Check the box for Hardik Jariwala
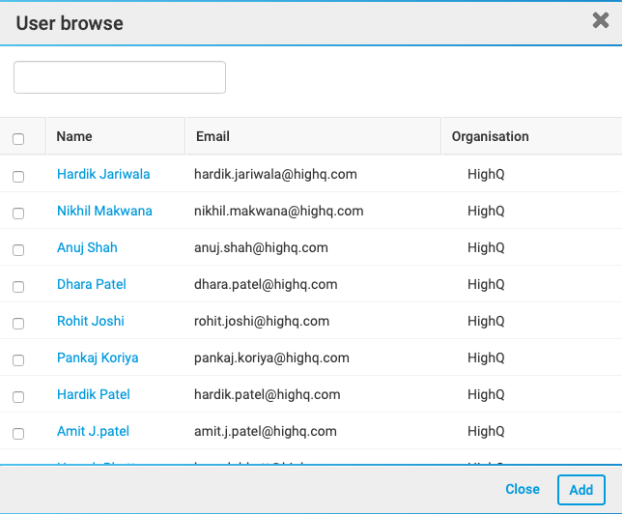 pos(18,176)
